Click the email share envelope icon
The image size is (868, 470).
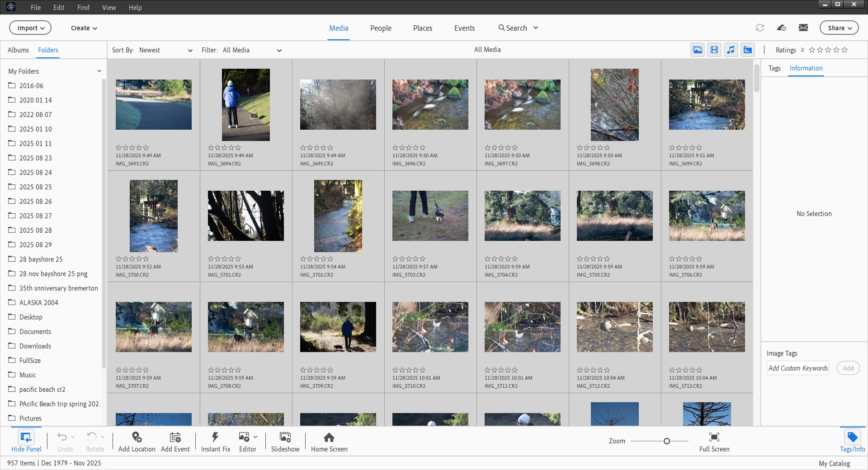click(803, 28)
